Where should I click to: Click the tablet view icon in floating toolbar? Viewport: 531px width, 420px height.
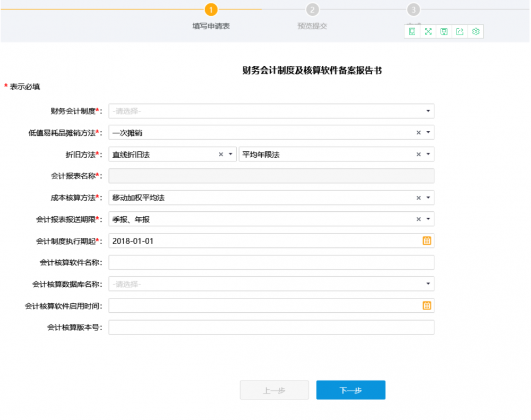[x=412, y=32]
